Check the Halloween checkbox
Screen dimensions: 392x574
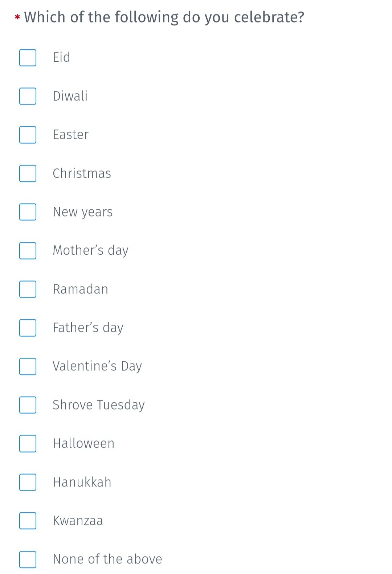pyautogui.click(x=28, y=443)
